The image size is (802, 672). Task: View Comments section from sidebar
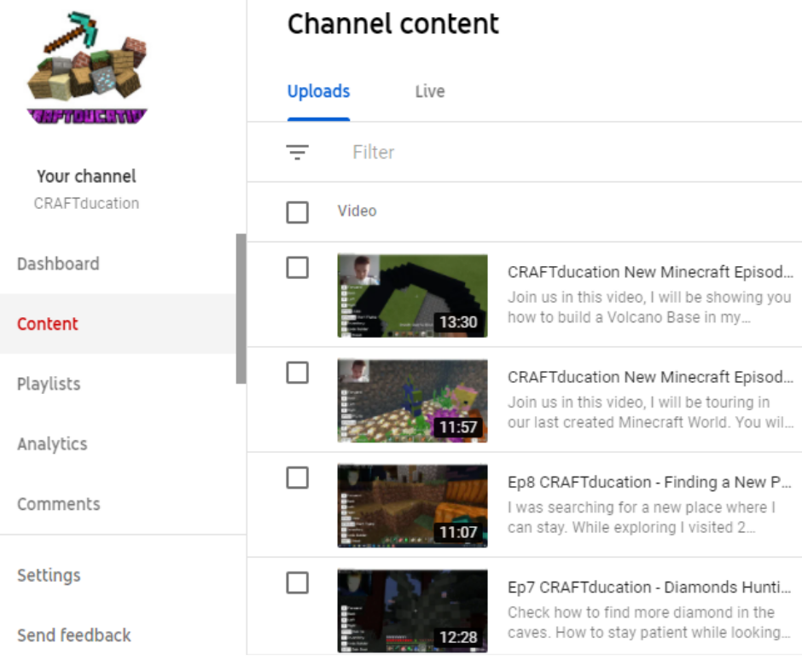coord(58,504)
